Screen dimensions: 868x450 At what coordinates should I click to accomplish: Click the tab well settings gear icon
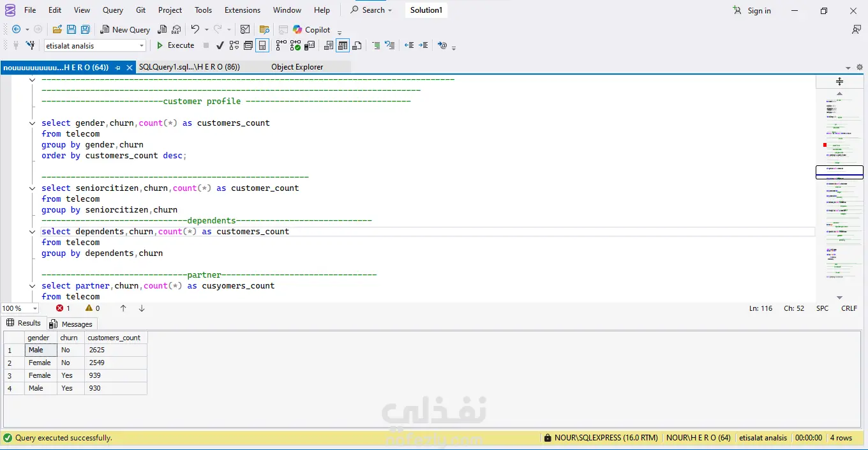point(860,67)
